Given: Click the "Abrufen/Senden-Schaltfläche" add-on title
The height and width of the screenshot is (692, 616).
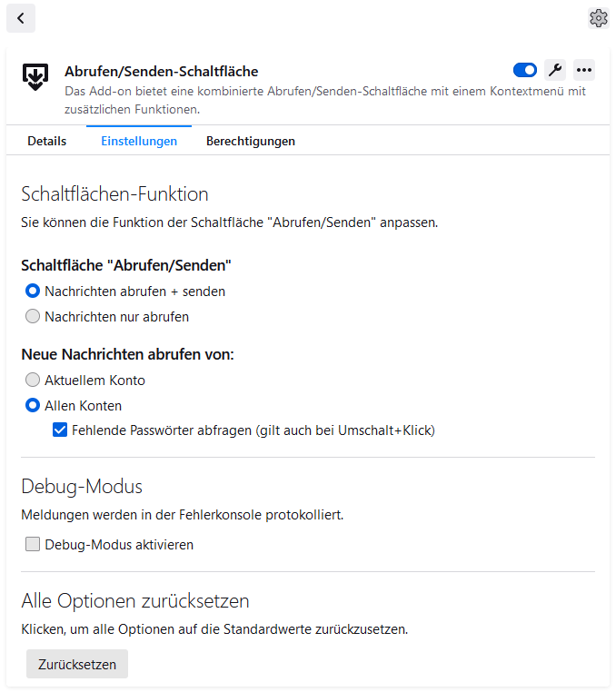Looking at the screenshot, I should 162,71.
